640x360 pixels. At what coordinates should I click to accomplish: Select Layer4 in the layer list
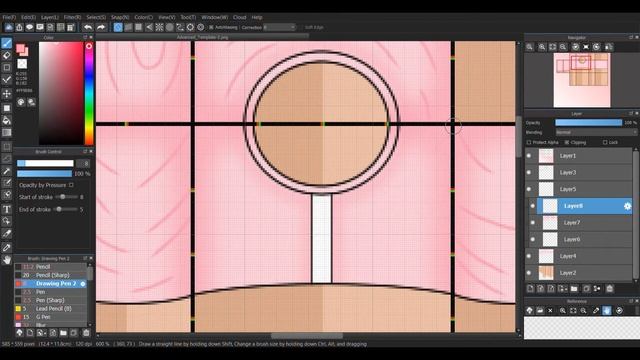click(x=579, y=256)
